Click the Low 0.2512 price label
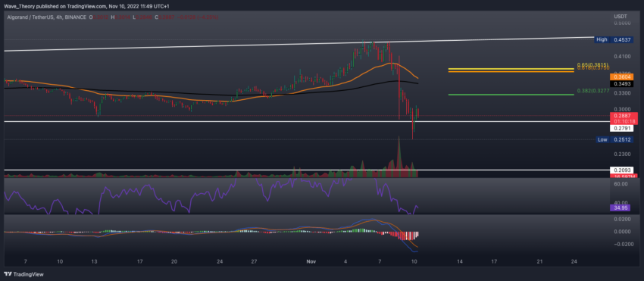Viewport: 644px width, 281px height. coord(614,139)
